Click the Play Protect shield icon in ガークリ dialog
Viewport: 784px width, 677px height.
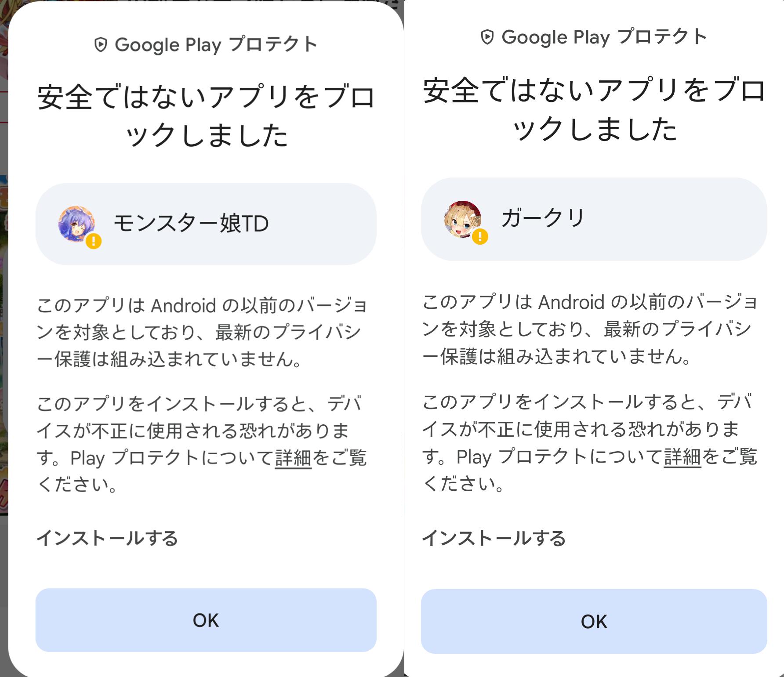(x=487, y=37)
